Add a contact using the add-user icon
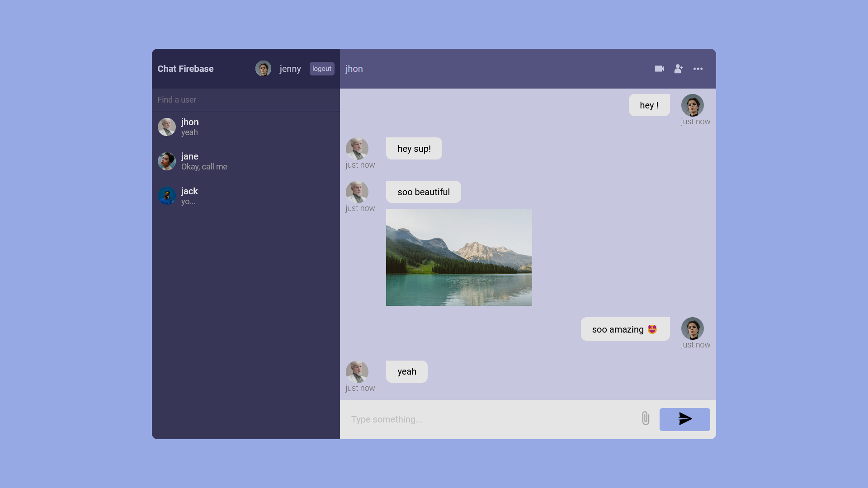868x488 pixels. click(679, 69)
